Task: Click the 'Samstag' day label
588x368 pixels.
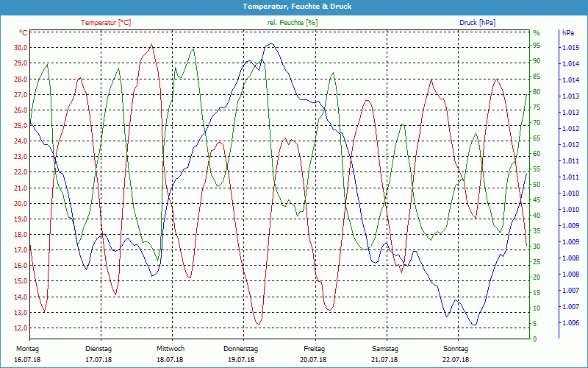Action: pyautogui.click(x=385, y=349)
